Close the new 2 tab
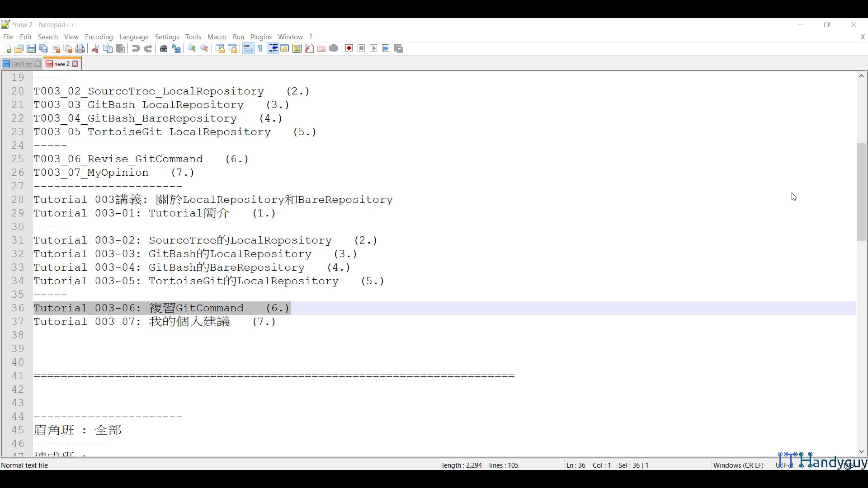Screen dimensions: 868x488 (75, 64)
